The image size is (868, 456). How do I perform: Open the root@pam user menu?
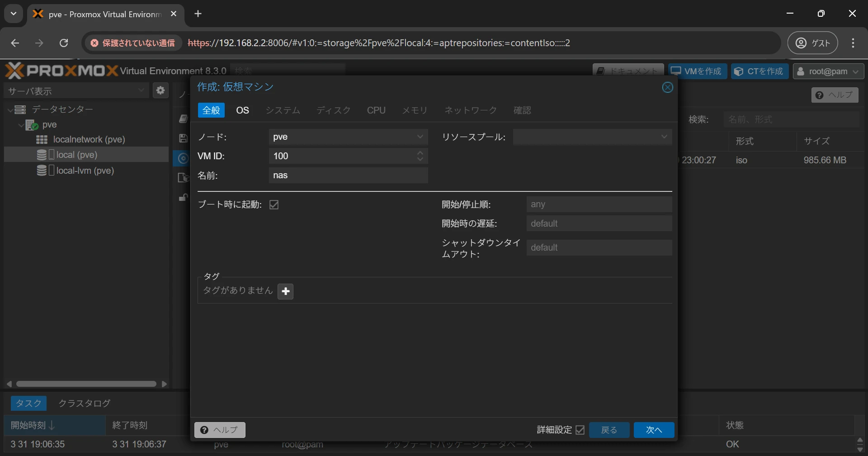(828, 71)
